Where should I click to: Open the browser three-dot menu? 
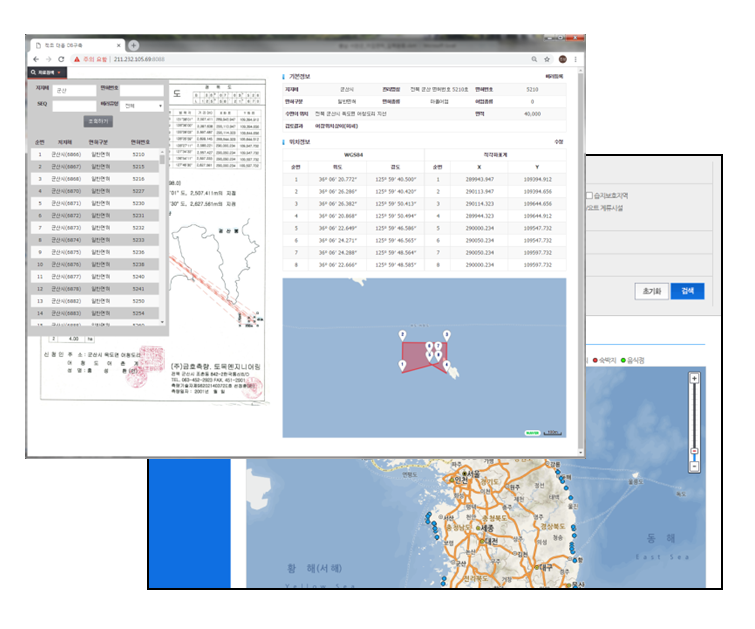point(575,59)
